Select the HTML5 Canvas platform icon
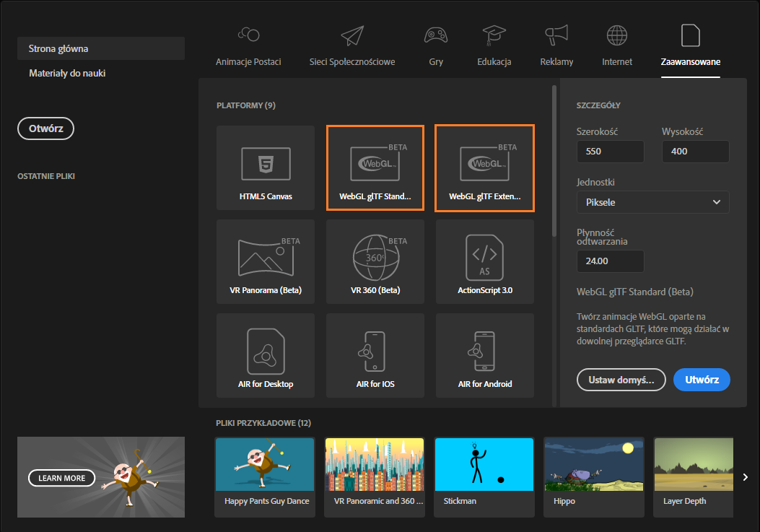 coord(265,167)
